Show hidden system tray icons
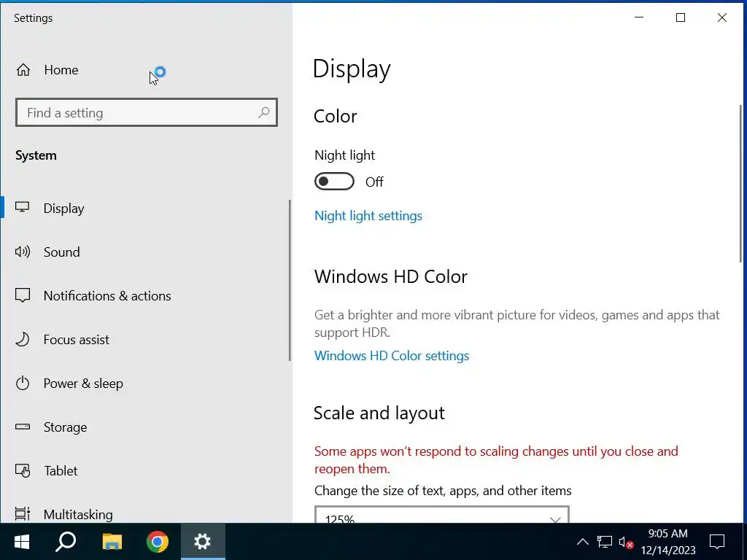 (x=583, y=542)
